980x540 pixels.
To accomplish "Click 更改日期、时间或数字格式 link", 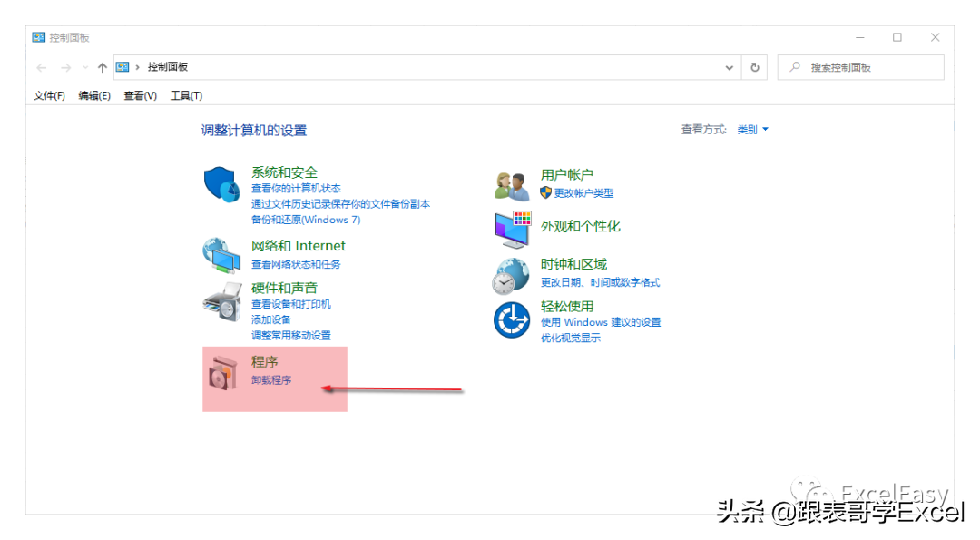I will click(x=600, y=282).
